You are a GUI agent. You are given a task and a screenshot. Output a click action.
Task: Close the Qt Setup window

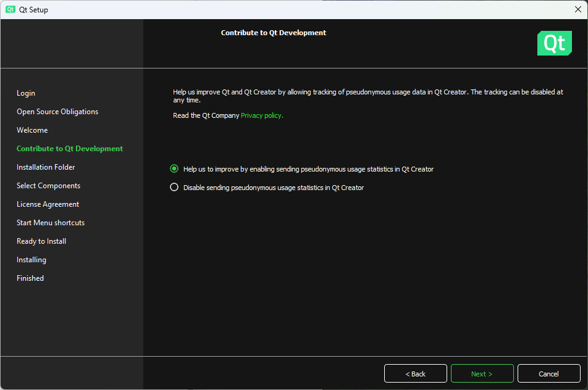click(578, 9)
